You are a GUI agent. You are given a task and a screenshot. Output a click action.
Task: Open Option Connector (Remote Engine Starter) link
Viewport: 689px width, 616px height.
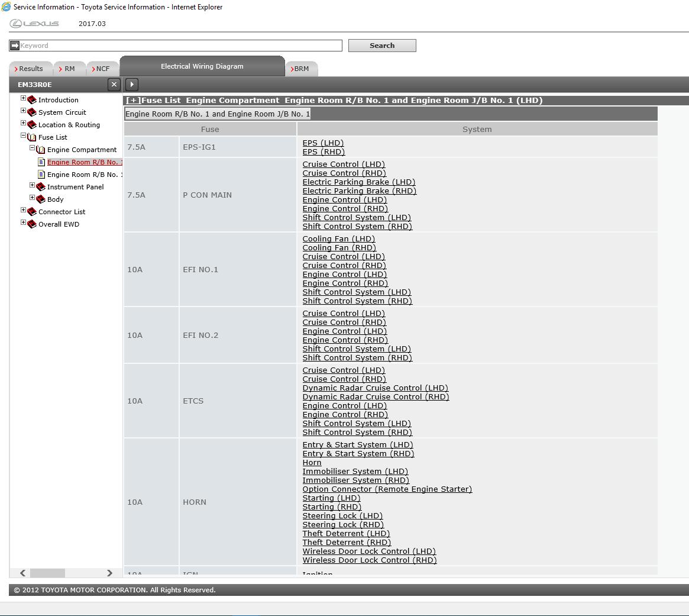(x=387, y=489)
